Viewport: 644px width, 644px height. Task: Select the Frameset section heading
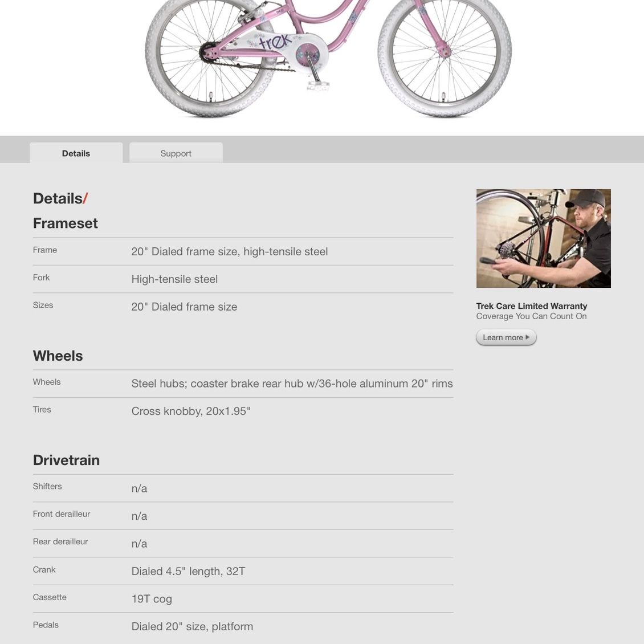pyautogui.click(x=66, y=223)
